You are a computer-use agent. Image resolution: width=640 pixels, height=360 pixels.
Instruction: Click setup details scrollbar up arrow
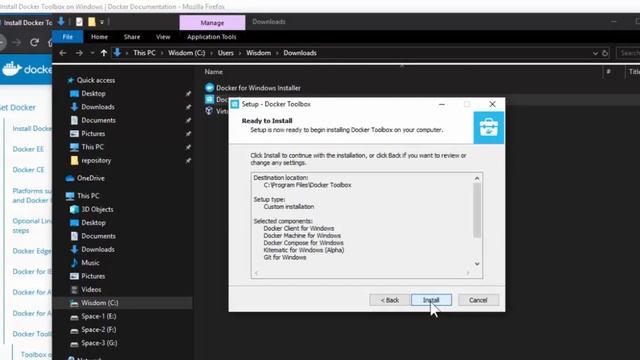pos(477,178)
